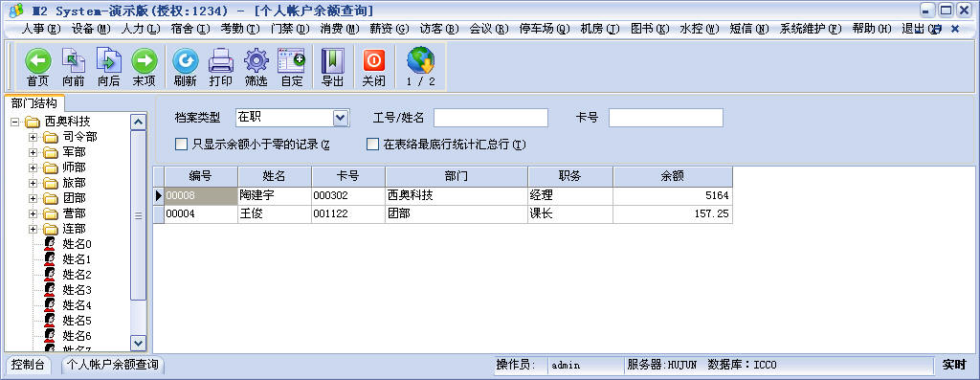This screenshot has height=380, width=980.
Task: Expand the 营部 tree node
Action: [x=33, y=213]
